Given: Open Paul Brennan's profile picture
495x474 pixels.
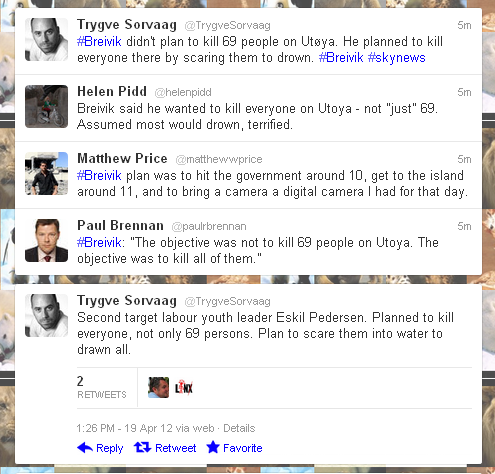Looking at the screenshot, I should coord(46,240).
